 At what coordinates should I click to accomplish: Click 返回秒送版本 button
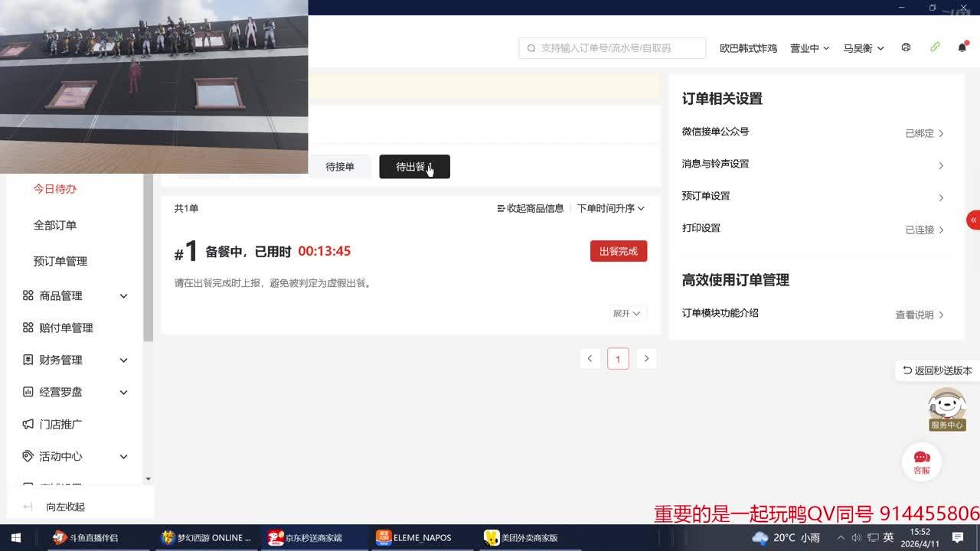(937, 370)
